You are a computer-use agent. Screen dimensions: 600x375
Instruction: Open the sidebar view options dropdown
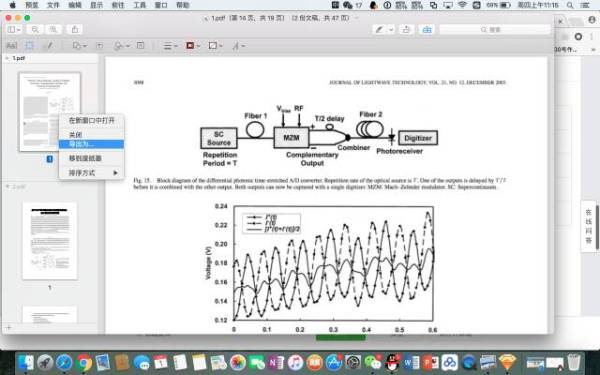(14, 29)
